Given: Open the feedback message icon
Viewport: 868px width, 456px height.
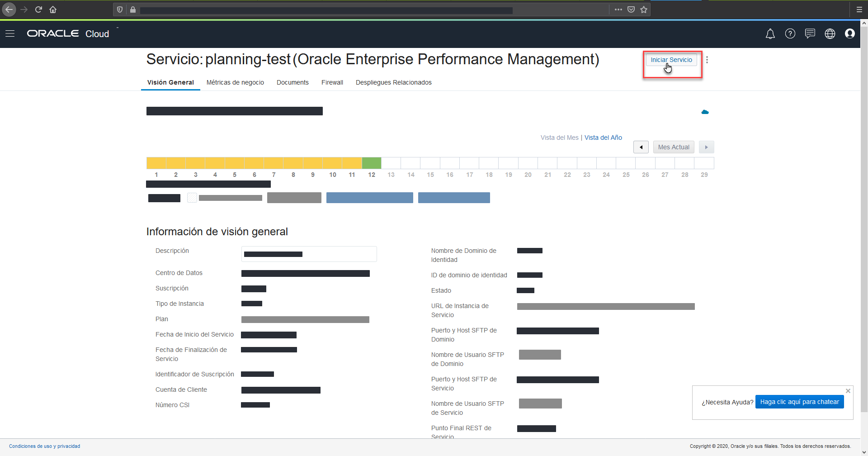Looking at the screenshot, I should 810,33.
